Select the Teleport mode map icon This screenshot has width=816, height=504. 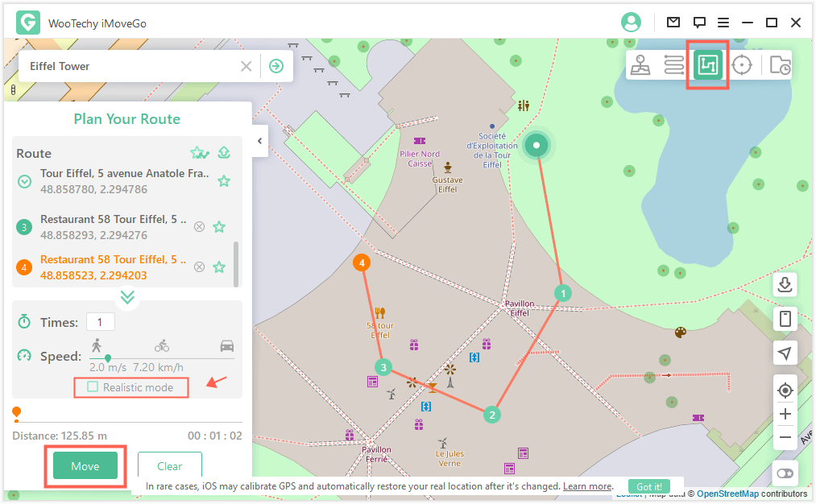(x=641, y=65)
